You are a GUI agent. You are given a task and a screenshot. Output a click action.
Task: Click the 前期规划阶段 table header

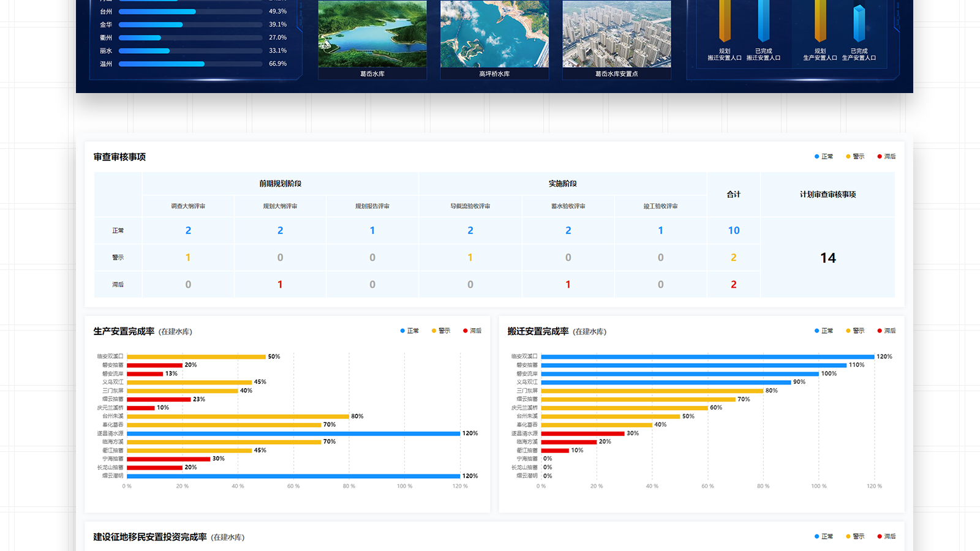point(280,184)
